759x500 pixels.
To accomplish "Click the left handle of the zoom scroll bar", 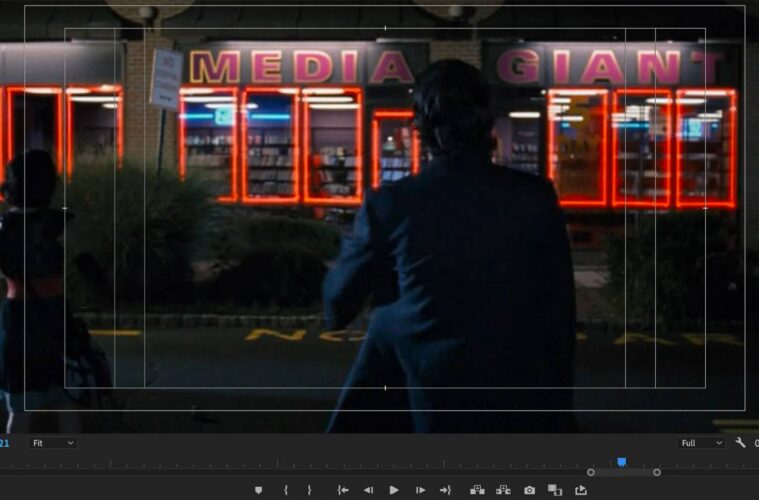I will [x=591, y=472].
